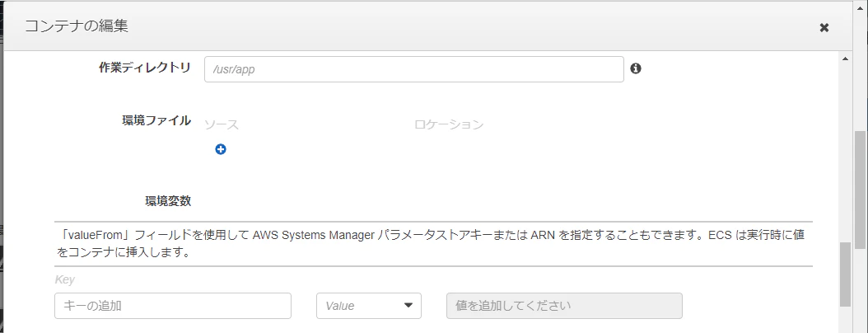Click the outer page scrollbar thumb
This screenshot has height=333, width=868.
click(861, 189)
